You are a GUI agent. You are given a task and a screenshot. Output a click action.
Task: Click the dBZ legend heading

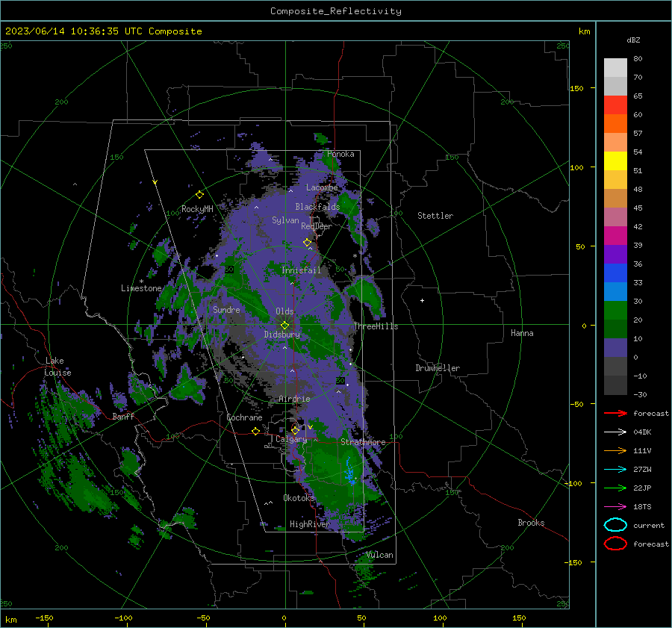pyautogui.click(x=633, y=40)
